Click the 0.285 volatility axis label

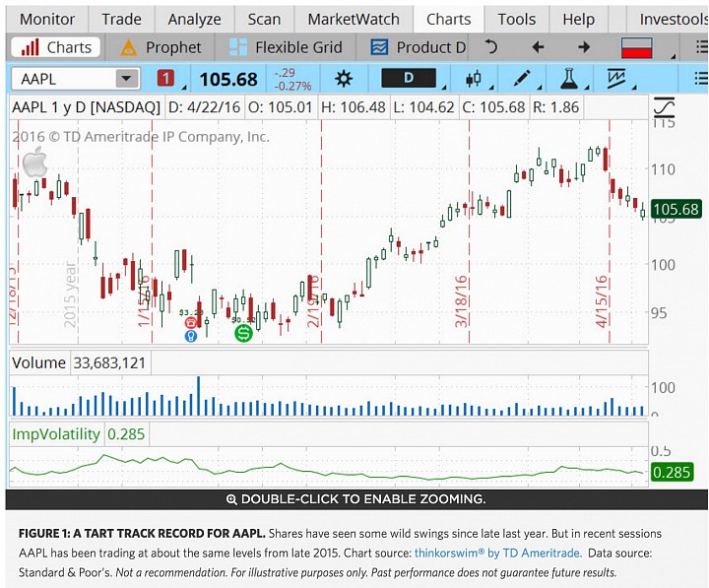click(x=672, y=472)
